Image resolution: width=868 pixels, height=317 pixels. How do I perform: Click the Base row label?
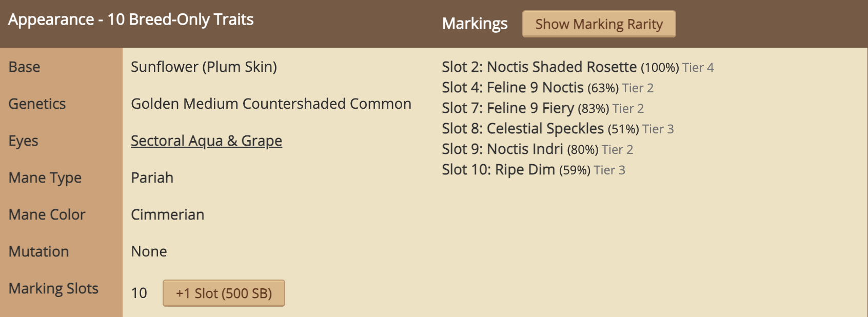click(24, 67)
